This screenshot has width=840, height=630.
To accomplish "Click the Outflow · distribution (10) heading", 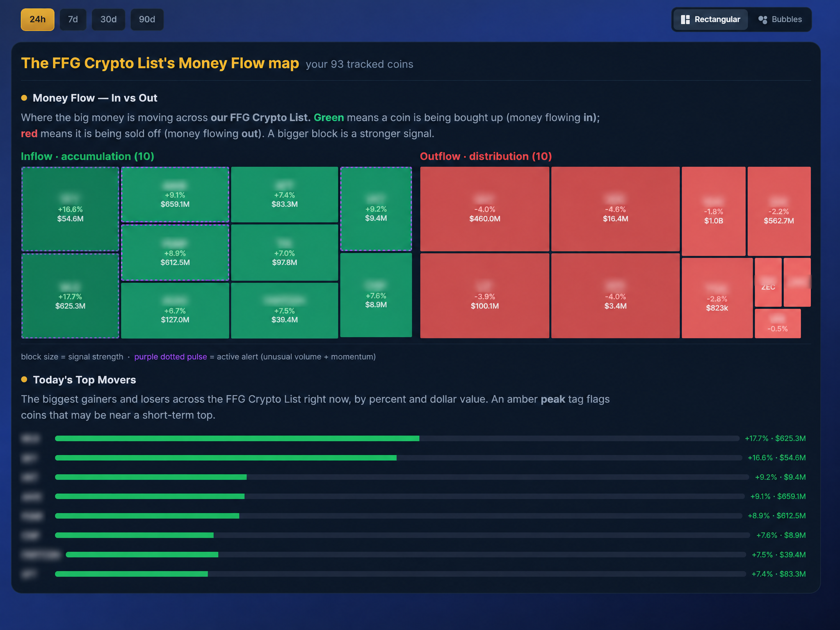I will 486,156.
